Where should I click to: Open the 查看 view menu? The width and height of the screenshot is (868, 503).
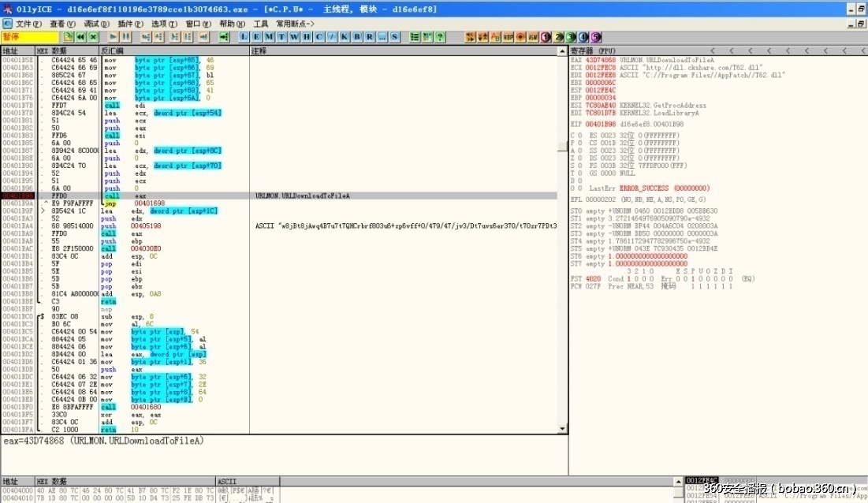pyautogui.click(x=61, y=24)
